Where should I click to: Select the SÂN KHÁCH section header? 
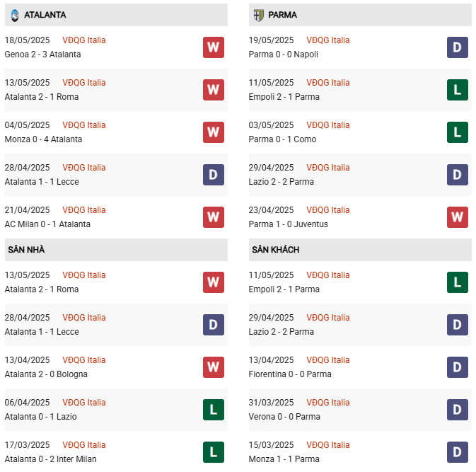[x=275, y=250]
